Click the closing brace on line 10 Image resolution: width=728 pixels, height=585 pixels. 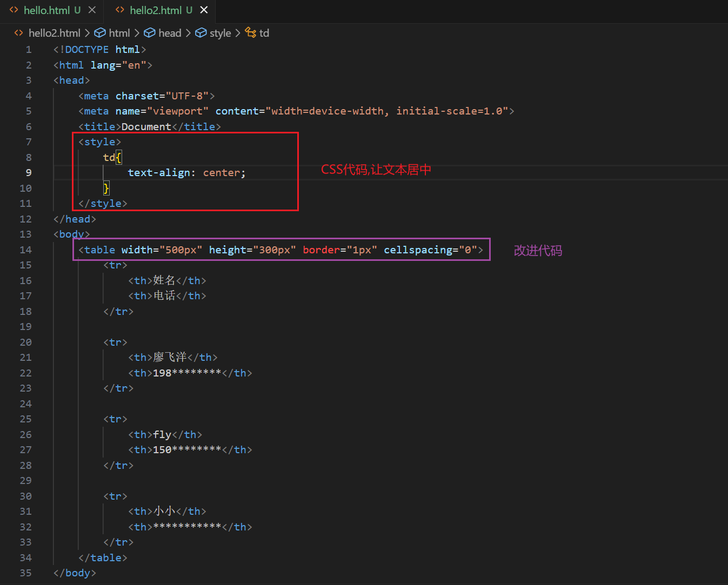click(106, 188)
